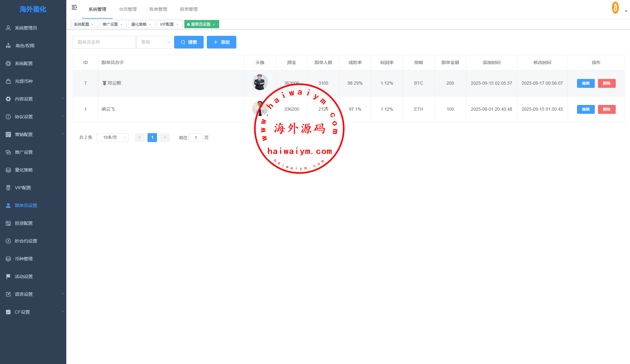The width and height of the screenshot is (630, 364).
Task: Open the Bitcoin avatar icon menu
Action: click(x=615, y=8)
